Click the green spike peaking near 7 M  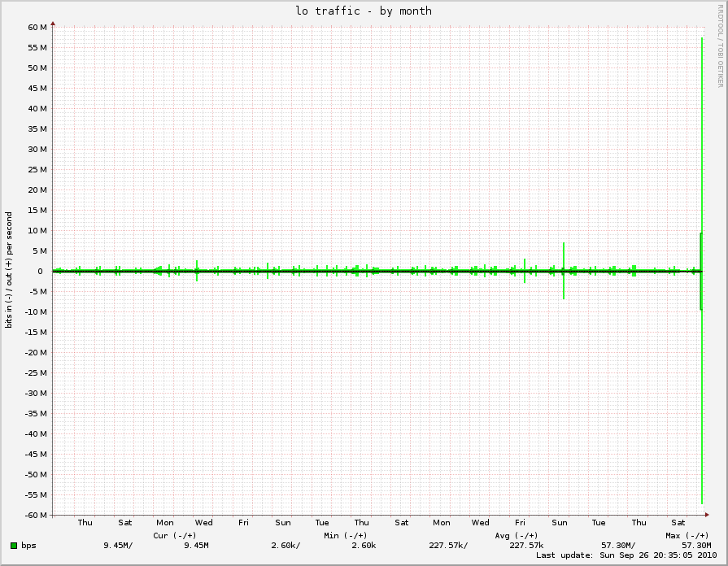pyautogui.click(x=564, y=256)
